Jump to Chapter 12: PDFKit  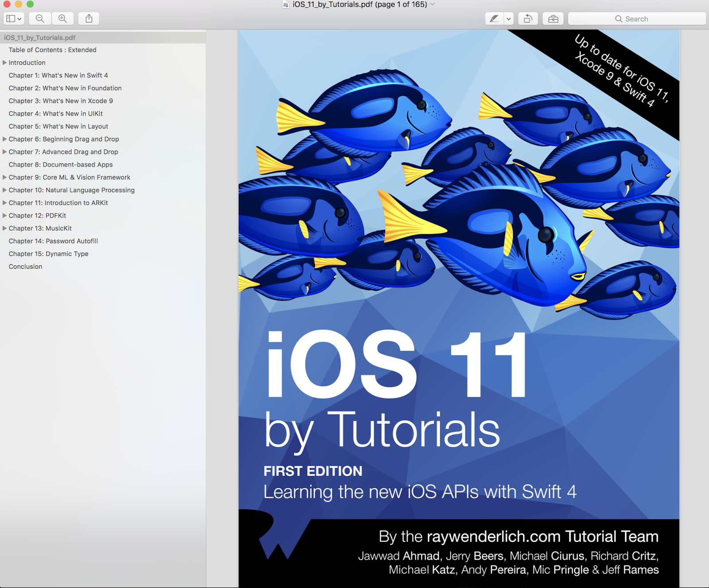point(37,216)
